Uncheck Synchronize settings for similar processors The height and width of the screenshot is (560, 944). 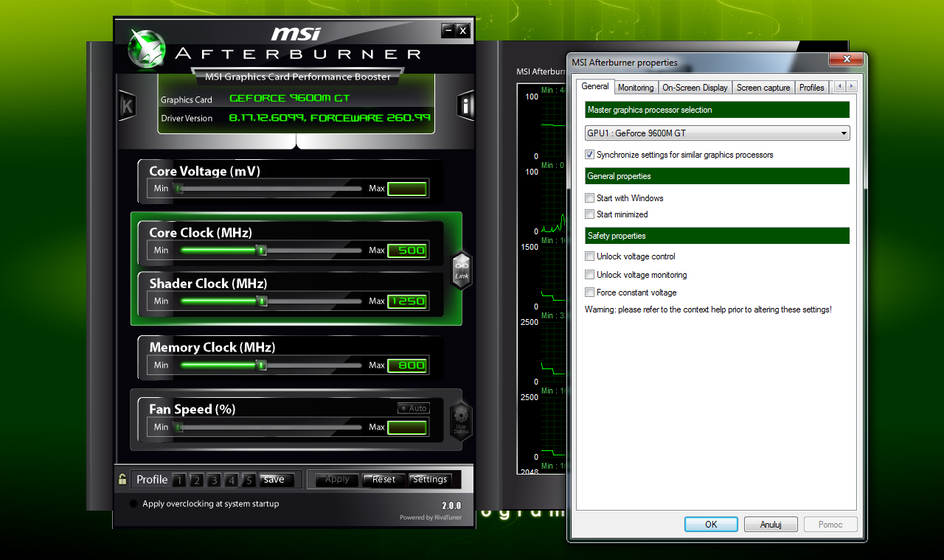click(x=589, y=155)
